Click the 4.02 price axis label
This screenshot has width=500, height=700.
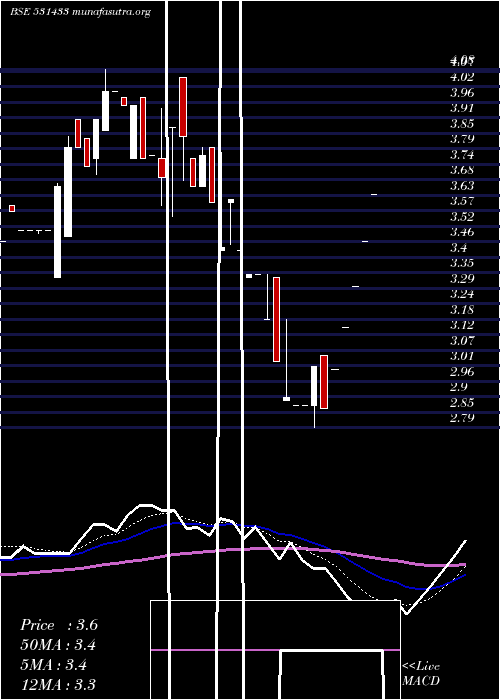click(462, 77)
